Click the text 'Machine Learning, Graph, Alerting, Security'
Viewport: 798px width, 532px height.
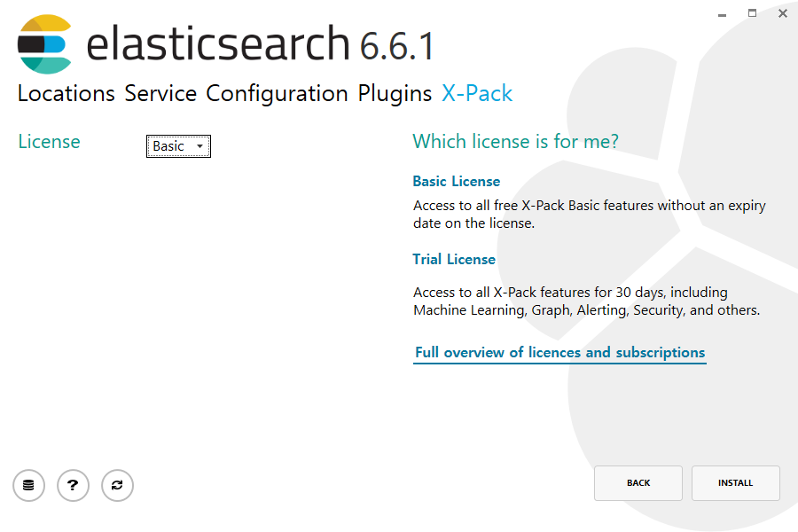[550, 310]
